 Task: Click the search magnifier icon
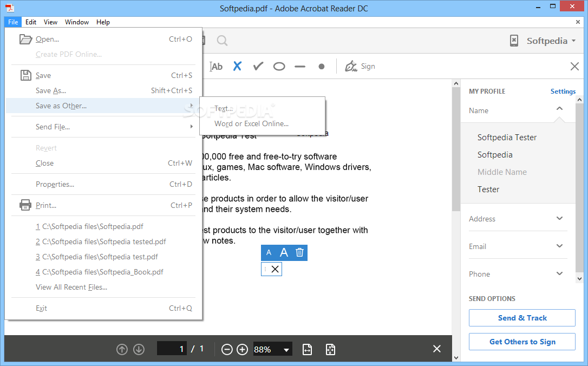(222, 41)
